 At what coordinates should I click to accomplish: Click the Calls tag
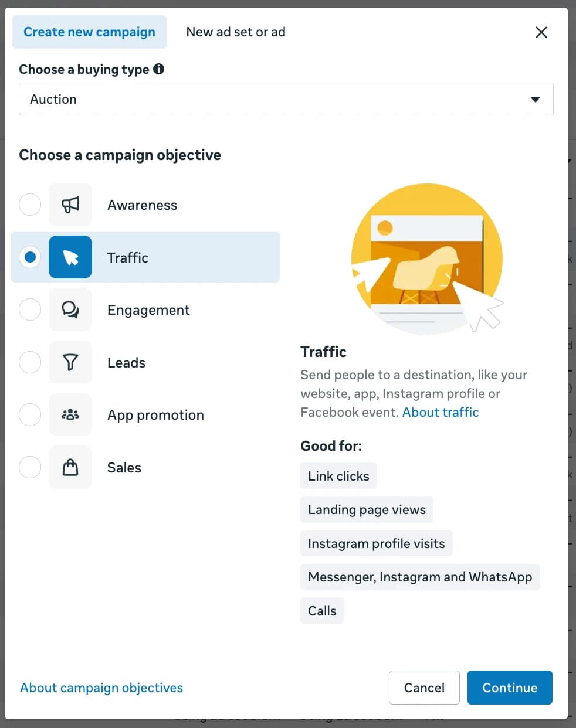(x=322, y=611)
